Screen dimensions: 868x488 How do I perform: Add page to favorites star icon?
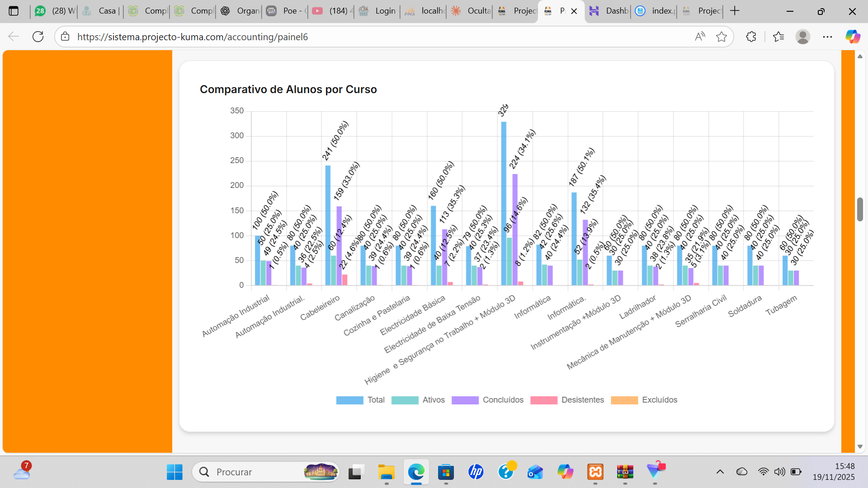click(722, 37)
